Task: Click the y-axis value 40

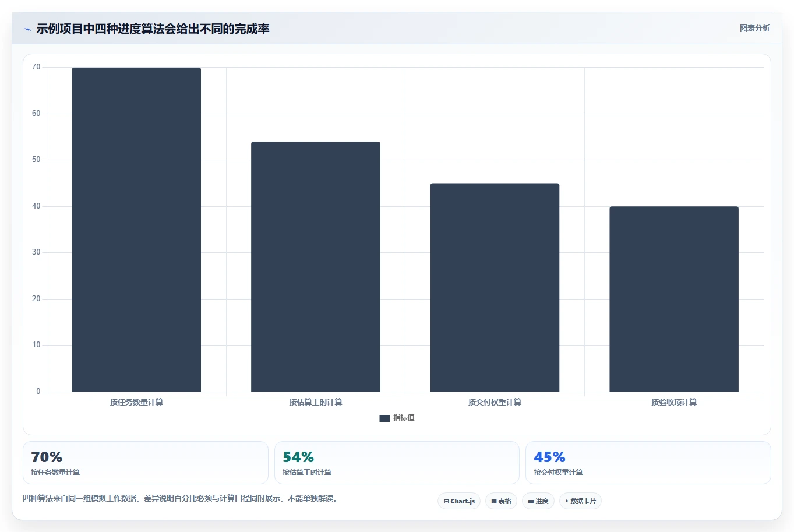Action: [x=36, y=206]
